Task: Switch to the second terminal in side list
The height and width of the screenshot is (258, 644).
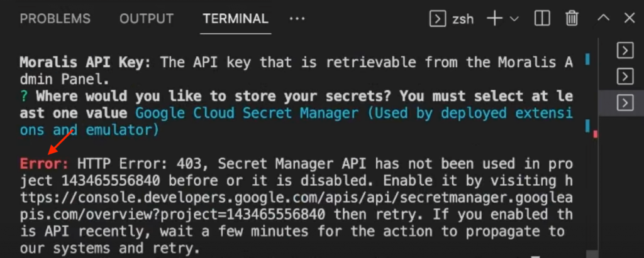Action: pyautogui.click(x=625, y=77)
